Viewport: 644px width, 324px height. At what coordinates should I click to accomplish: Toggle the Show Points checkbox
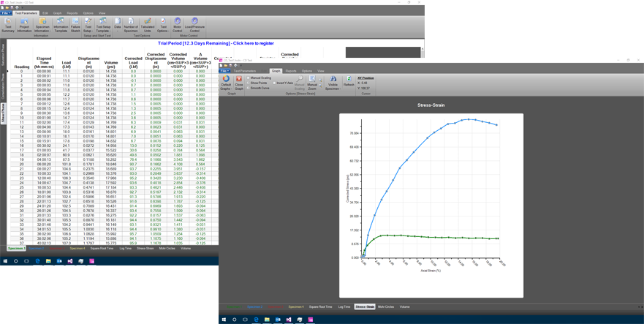click(x=249, y=83)
